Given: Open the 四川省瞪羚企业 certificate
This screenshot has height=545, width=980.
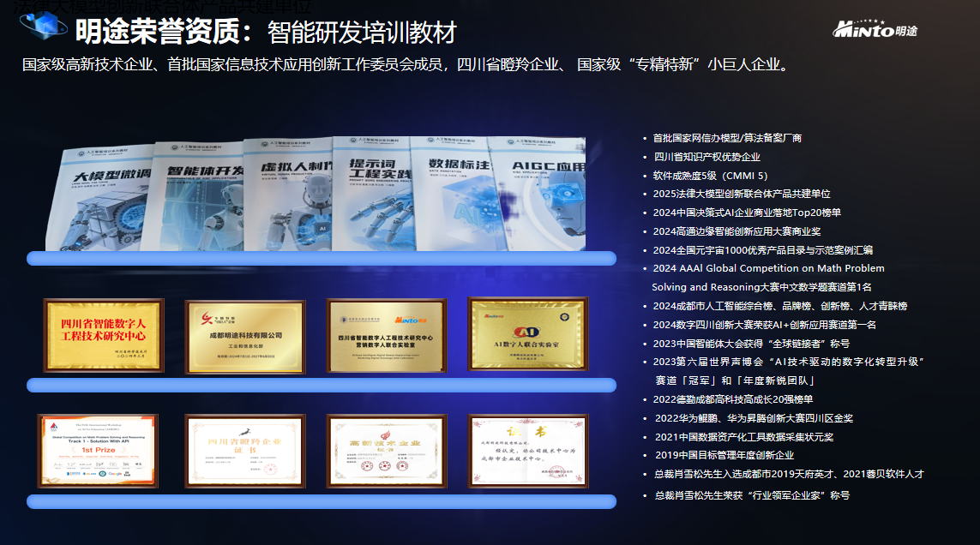Looking at the screenshot, I should coord(245,451).
